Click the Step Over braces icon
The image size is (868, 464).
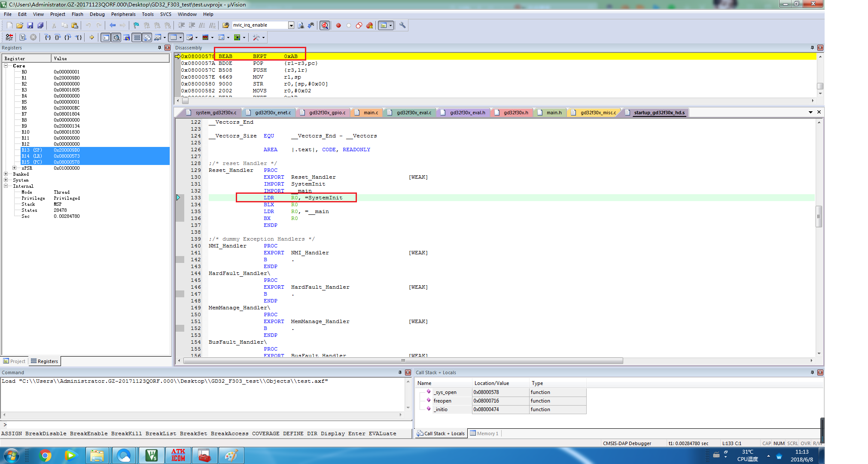click(x=58, y=37)
